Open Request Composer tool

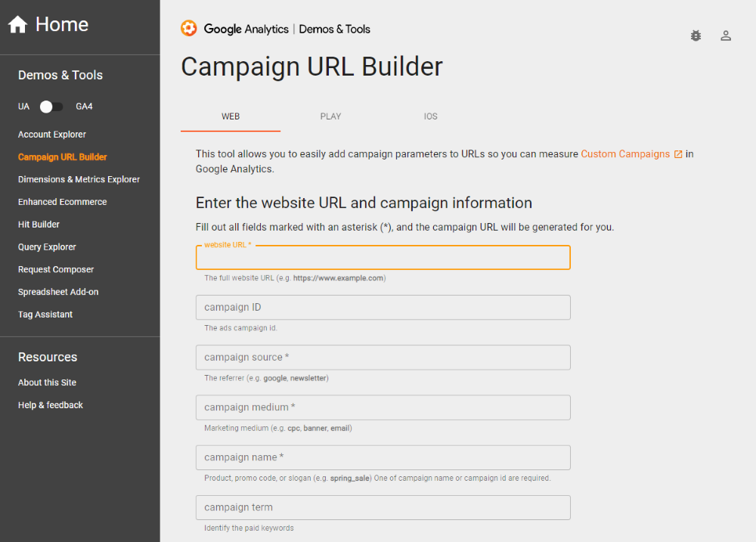tap(56, 270)
